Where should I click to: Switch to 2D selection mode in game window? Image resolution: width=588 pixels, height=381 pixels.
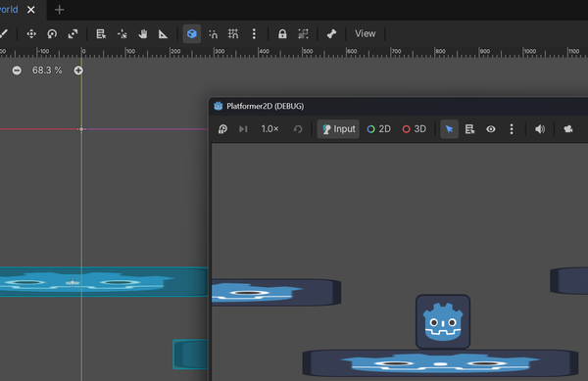point(378,129)
